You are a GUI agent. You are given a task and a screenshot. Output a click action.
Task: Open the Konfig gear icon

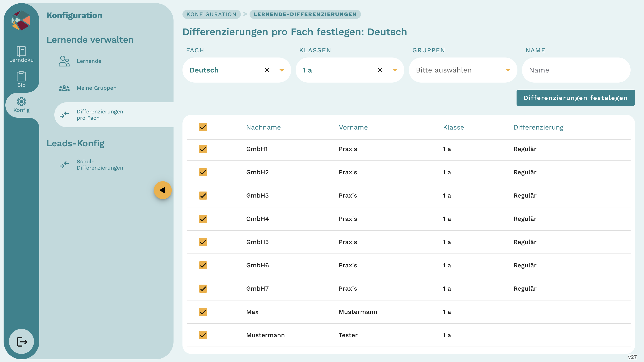21,102
